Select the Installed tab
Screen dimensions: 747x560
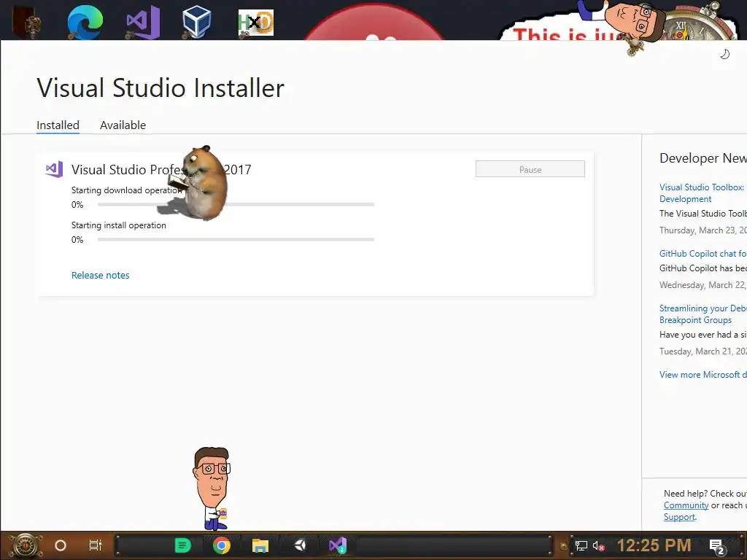[58, 125]
